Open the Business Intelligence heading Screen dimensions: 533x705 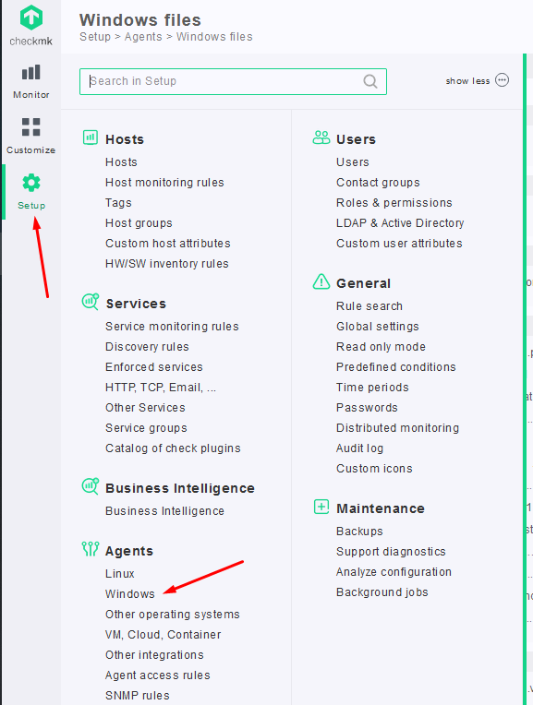[180, 488]
